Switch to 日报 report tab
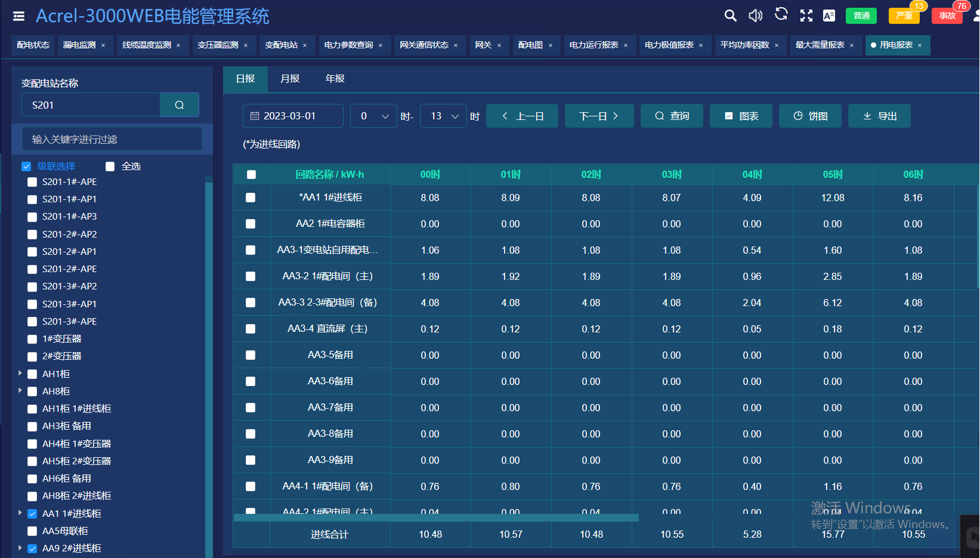Image resolution: width=980 pixels, height=558 pixels. coord(245,79)
